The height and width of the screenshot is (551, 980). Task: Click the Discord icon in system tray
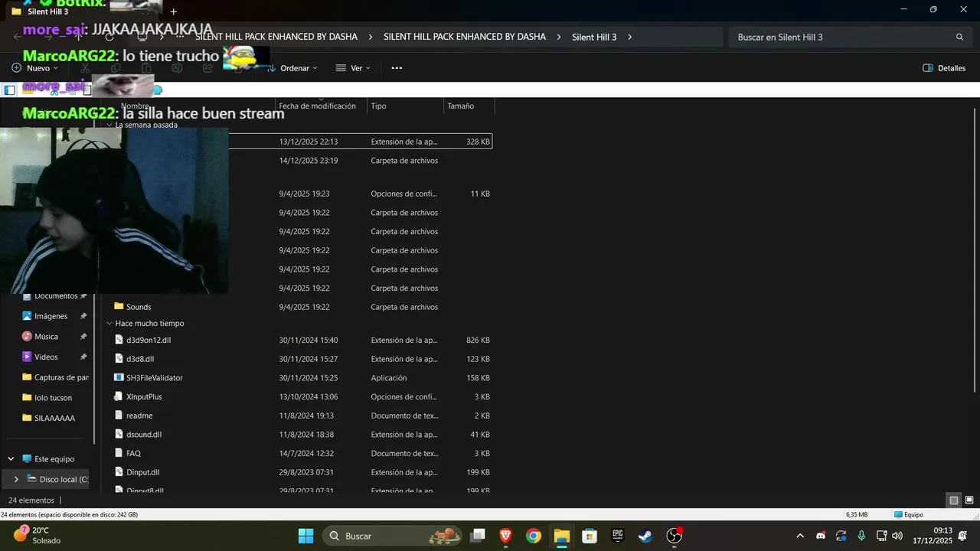click(x=821, y=536)
